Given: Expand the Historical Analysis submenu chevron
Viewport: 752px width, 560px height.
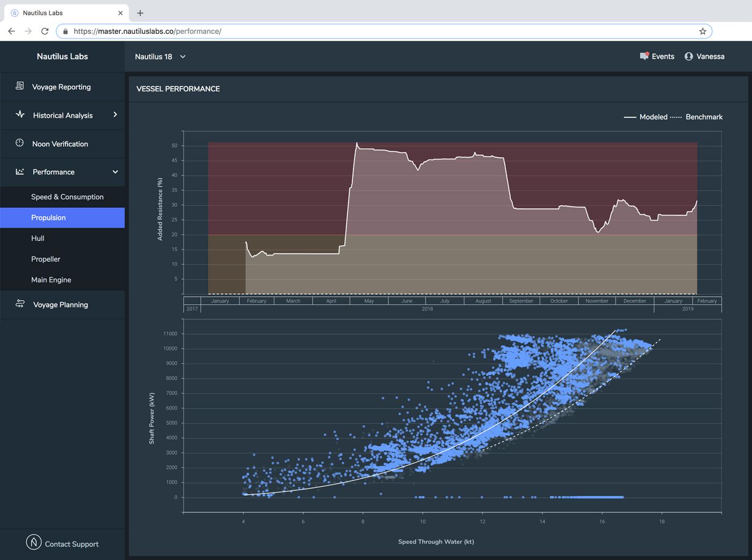Looking at the screenshot, I should click(115, 114).
